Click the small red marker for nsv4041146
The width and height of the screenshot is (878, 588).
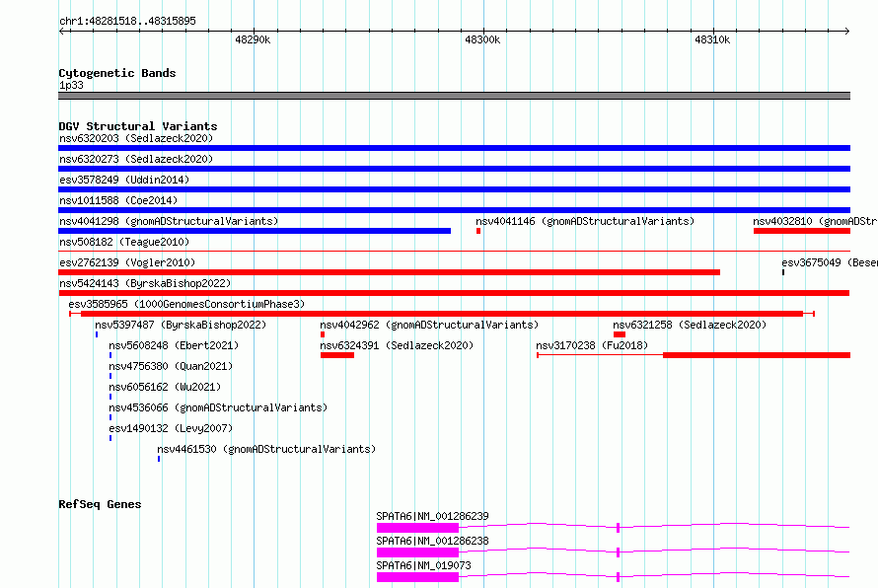478,231
